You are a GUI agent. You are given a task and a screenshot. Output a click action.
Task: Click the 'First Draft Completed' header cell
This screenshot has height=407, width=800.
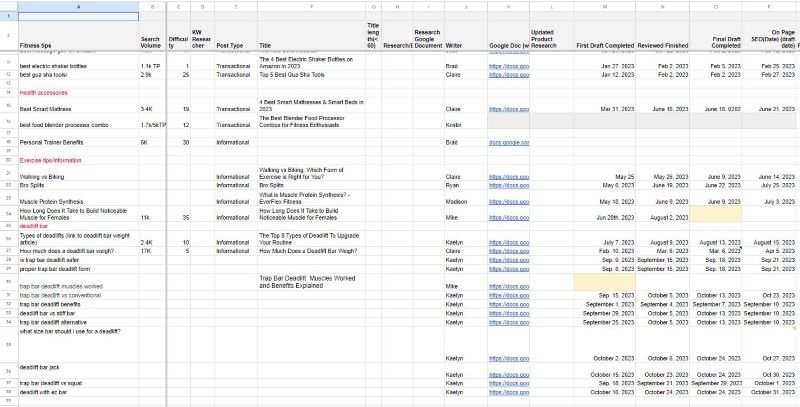point(605,36)
